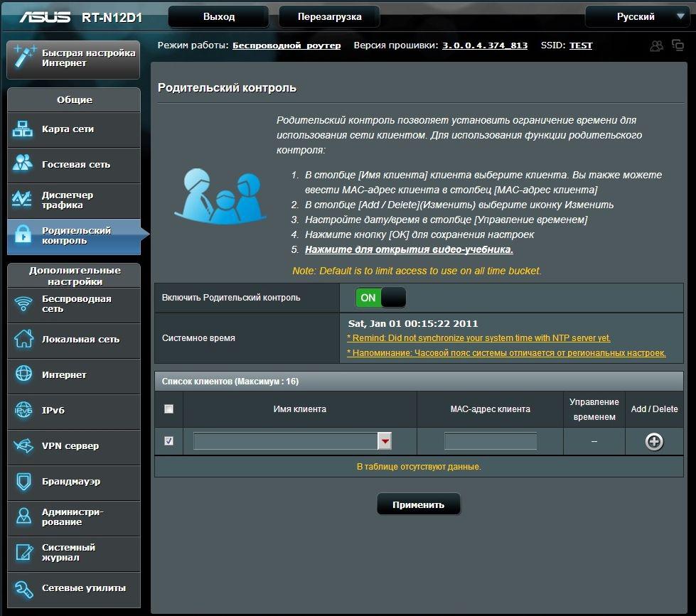The image size is (696, 616).
Task: Click the Гостевая сеть guest network icon
Action: 23,164
